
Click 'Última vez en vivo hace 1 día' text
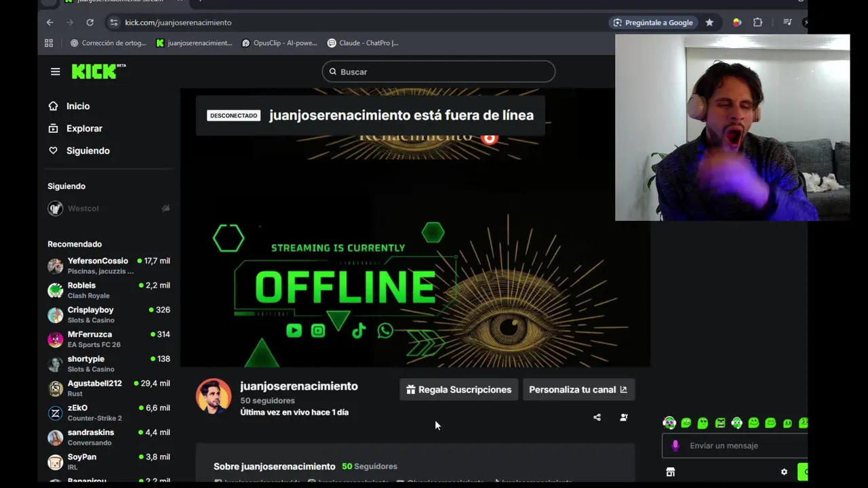294,412
